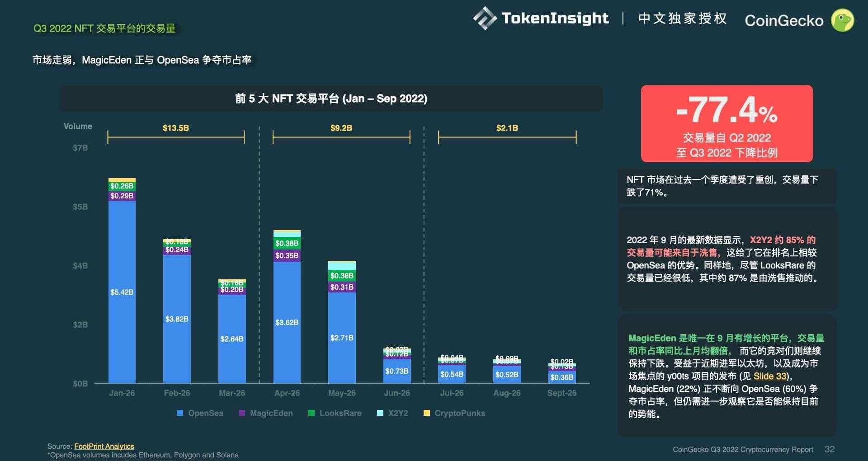Select the LooksRare legend label

(x=340, y=413)
